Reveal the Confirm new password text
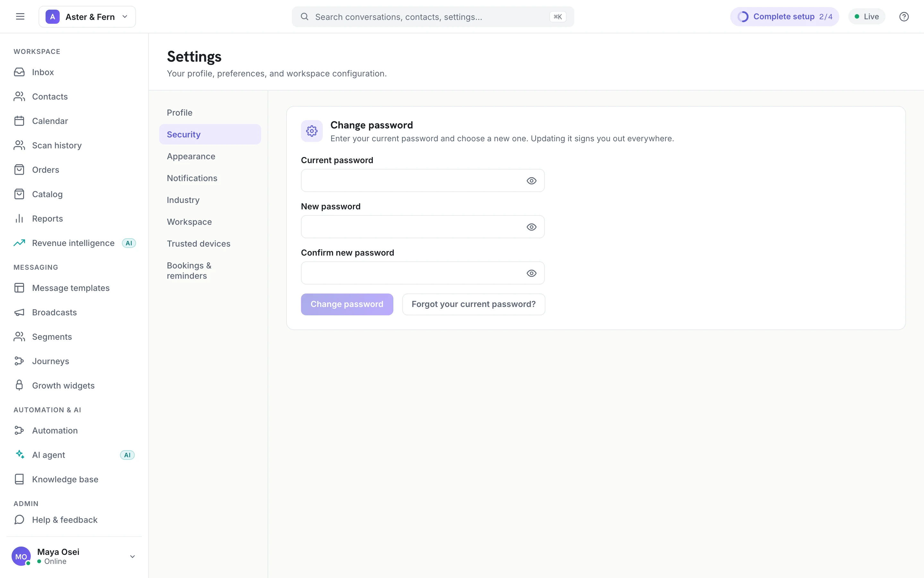924x578 pixels. [532, 273]
